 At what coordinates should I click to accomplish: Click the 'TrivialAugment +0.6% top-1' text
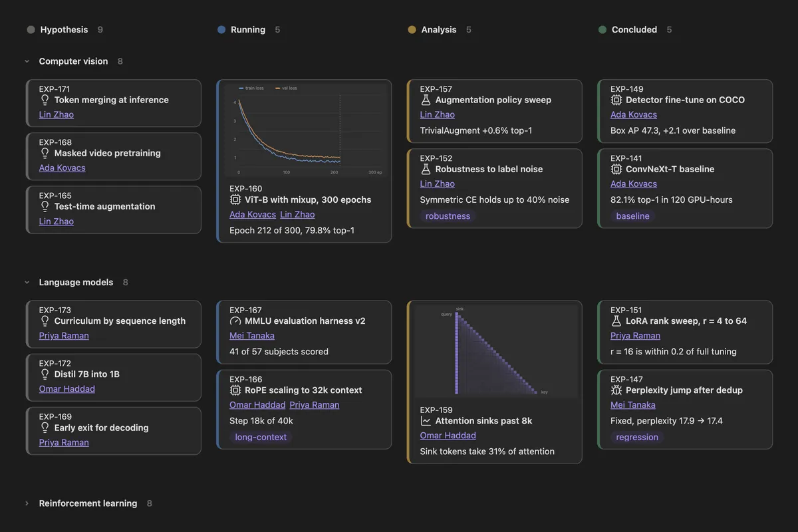tap(476, 130)
